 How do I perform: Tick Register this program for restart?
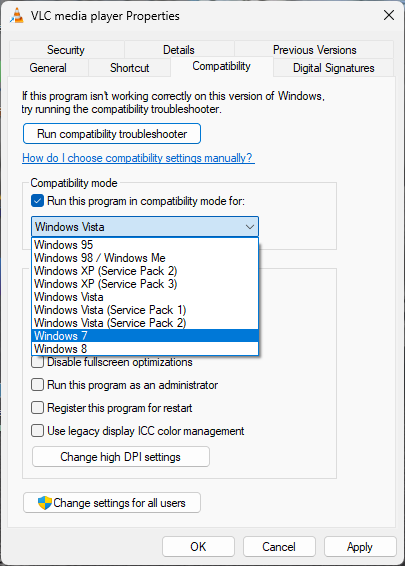38,408
